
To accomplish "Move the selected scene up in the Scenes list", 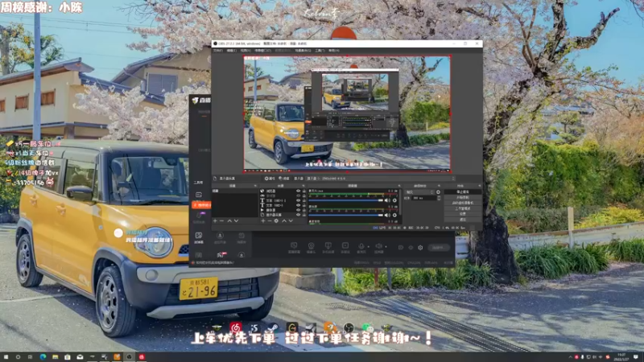I will (229, 220).
